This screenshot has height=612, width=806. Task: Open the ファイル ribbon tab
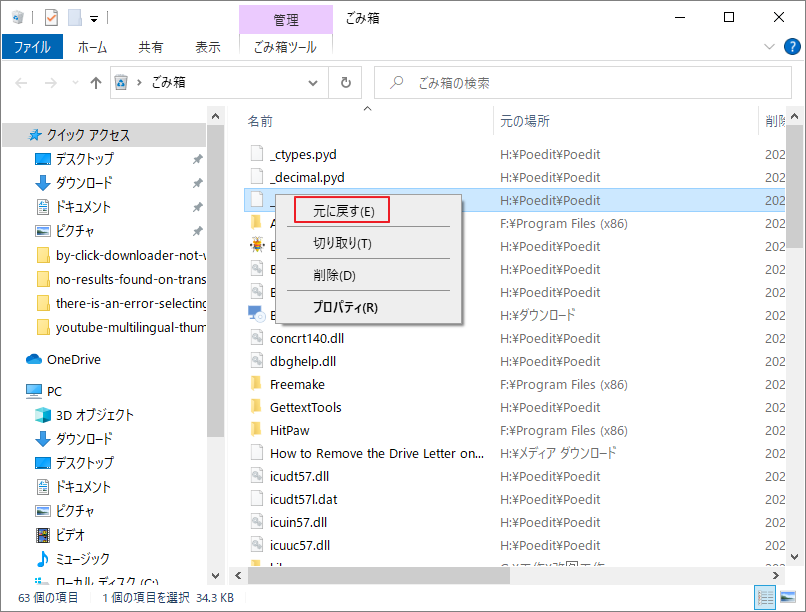32,47
